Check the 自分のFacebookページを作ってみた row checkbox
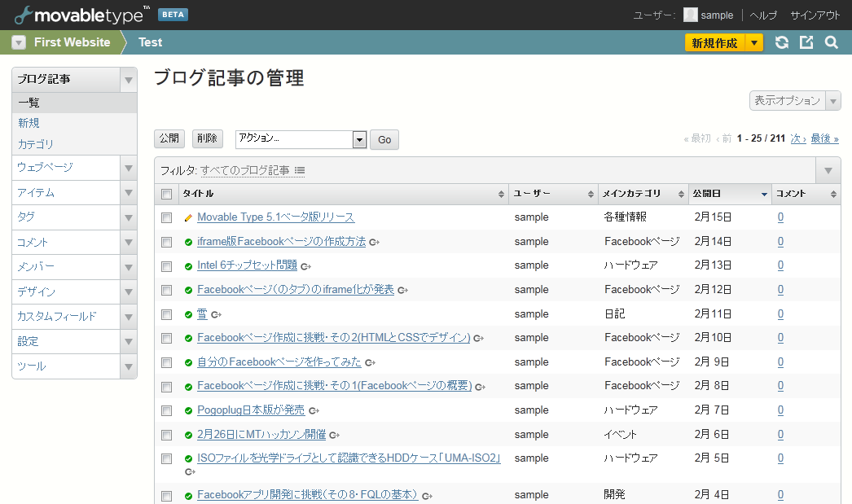Image resolution: width=852 pixels, height=504 pixels. tap(166, 362)
